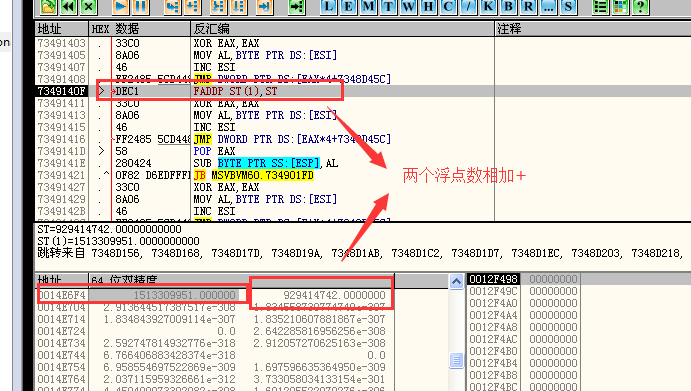
Task: Click the dump pane scrollbar thumb
Action: click(x=456, y=360)
